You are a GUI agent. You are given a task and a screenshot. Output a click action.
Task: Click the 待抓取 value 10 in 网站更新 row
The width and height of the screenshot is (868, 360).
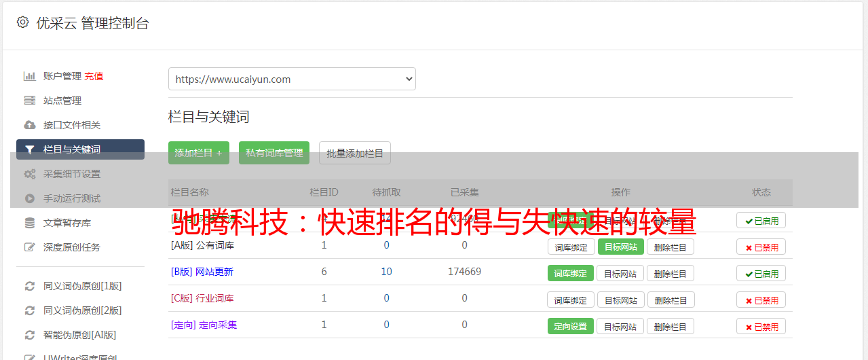pos(386,272)
